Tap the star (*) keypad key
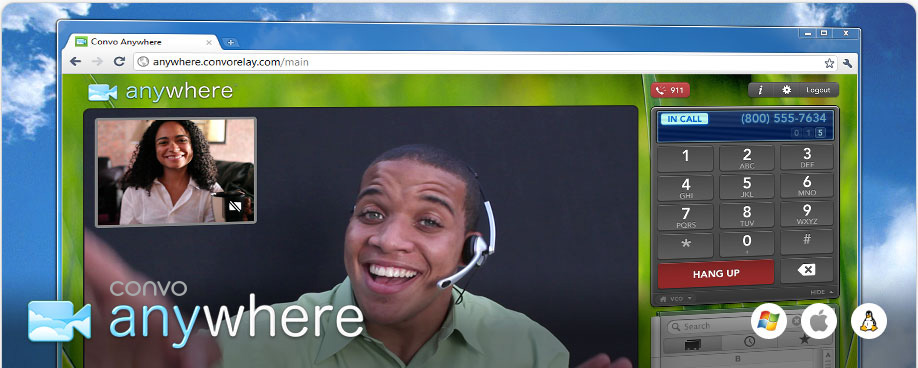The width and height of the screenshot is (918, 368). click(686, 245)
